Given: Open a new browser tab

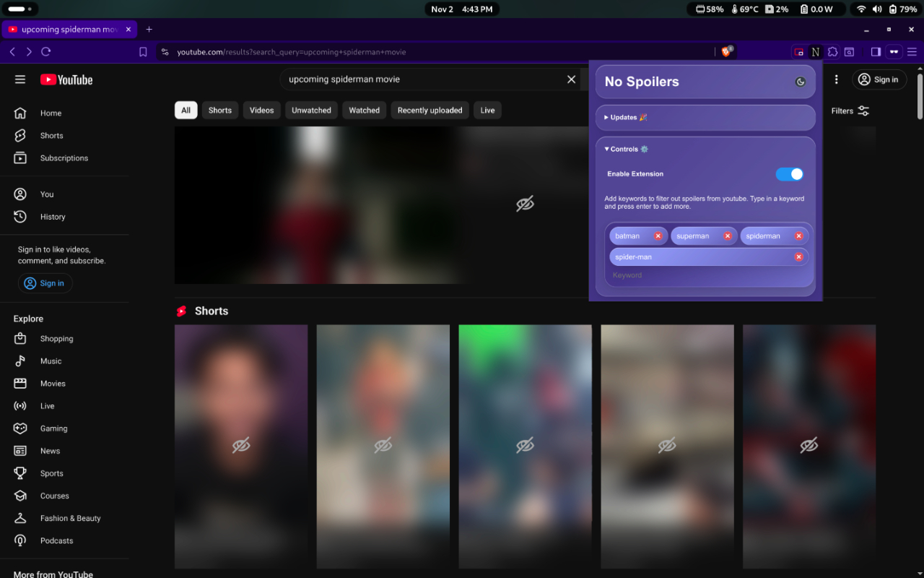Looking at the screenshot, I should click(149, 30).
